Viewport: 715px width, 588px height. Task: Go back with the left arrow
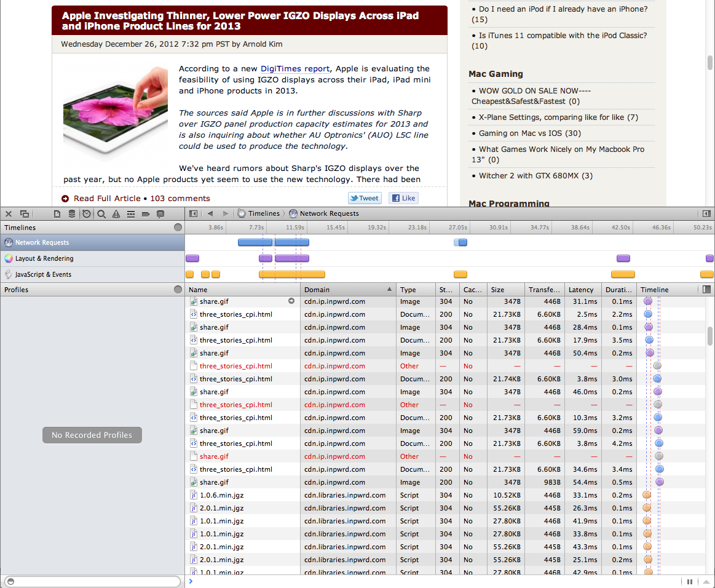click(210, 213)
